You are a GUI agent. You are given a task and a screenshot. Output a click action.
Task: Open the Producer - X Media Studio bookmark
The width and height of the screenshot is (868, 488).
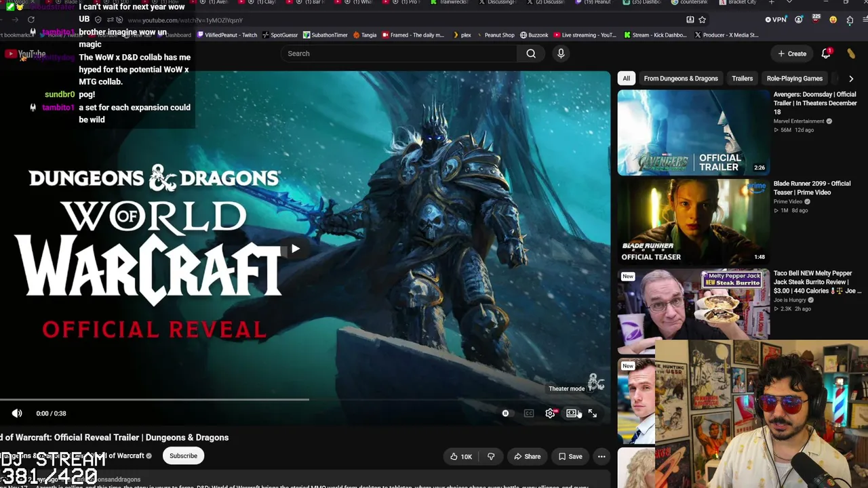pos(726,35)
